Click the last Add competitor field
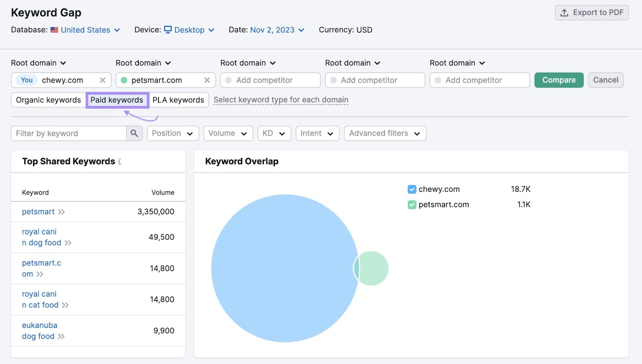Viewport: 642px width, 364px height. click(x=480, y=80)
